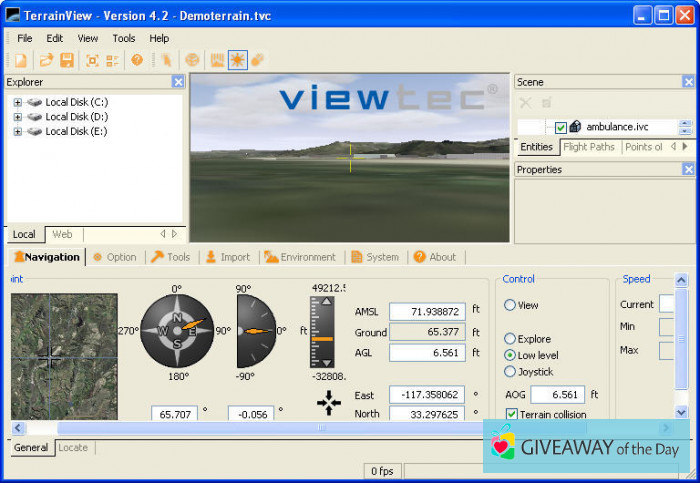Viewport: 700px width, 483px height.
Task: Expand the Local Disk (E:) tree node
Action: 18,131
